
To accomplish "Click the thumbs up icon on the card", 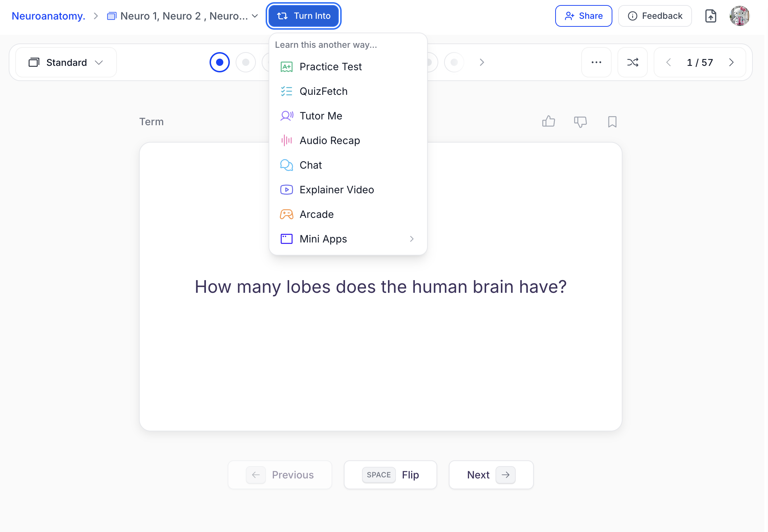I will coord(548,122).
